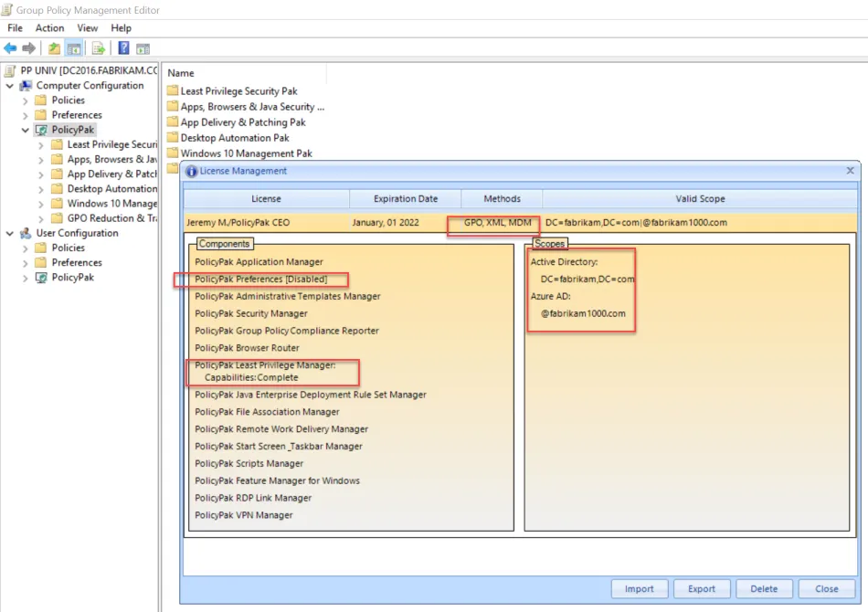The image size is (868, 612).
Task: Toggle the Show/Hide Console Tree toolbar icon
Action: pos(74,48)
